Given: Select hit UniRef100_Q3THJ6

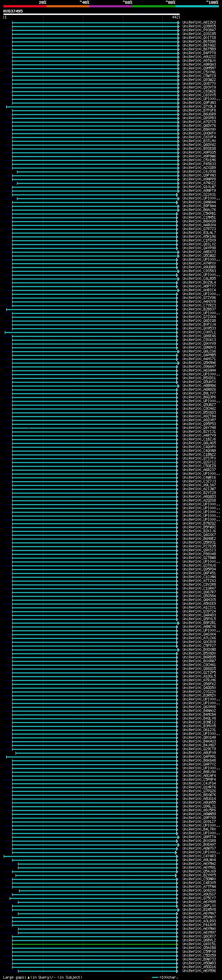Looking at the screenshot, I should pos(199,565).
